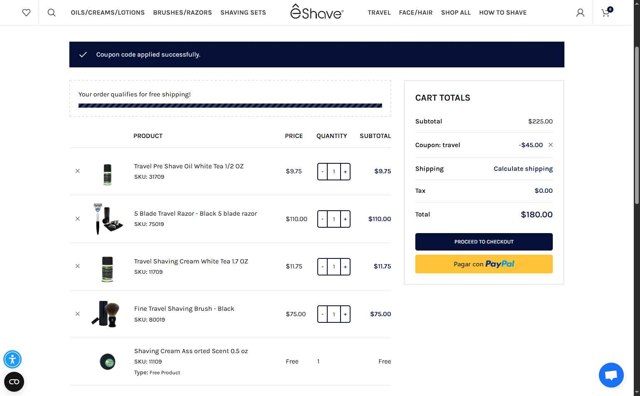Click Travel Shaving Cream quantity field
Viewport: 640px width, 396px height.
pyautogui.click(x=334, y=267)
